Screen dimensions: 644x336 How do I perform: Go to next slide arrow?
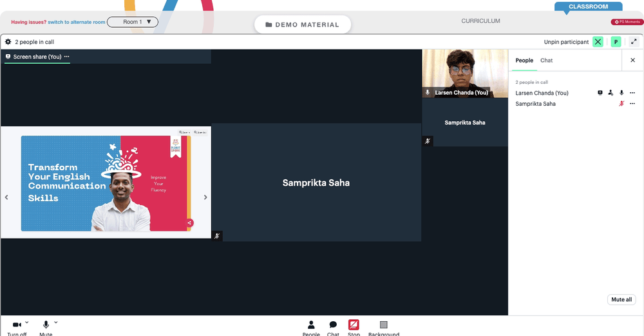[205, 197]
